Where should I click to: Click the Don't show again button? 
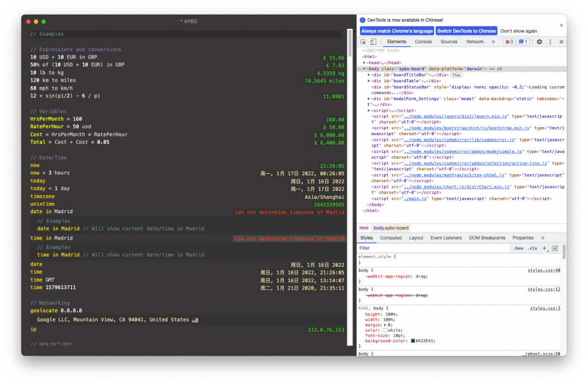519,31
